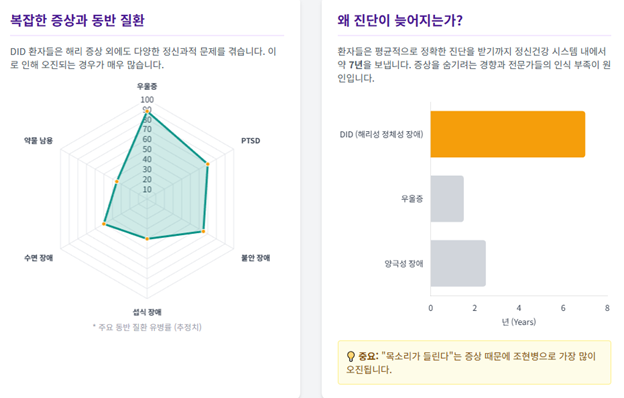Click the PTSD axis label
Viewport: 624px width, 398px height.
click(251, 140)
